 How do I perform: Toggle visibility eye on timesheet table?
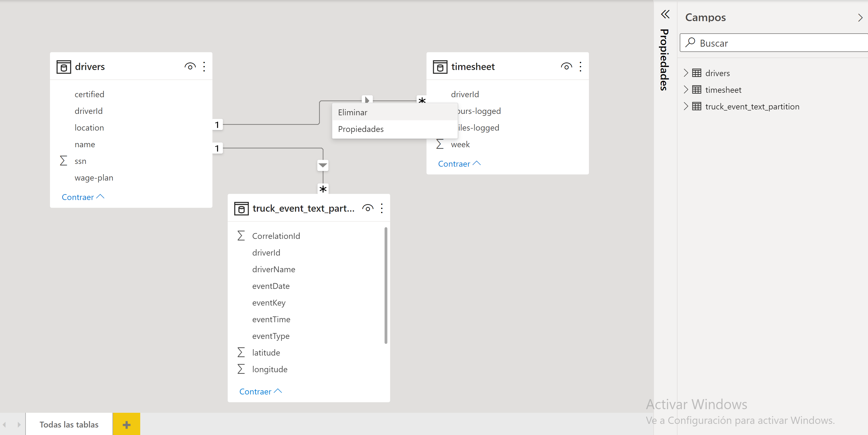pyautogui.click(x=566, y=66)
